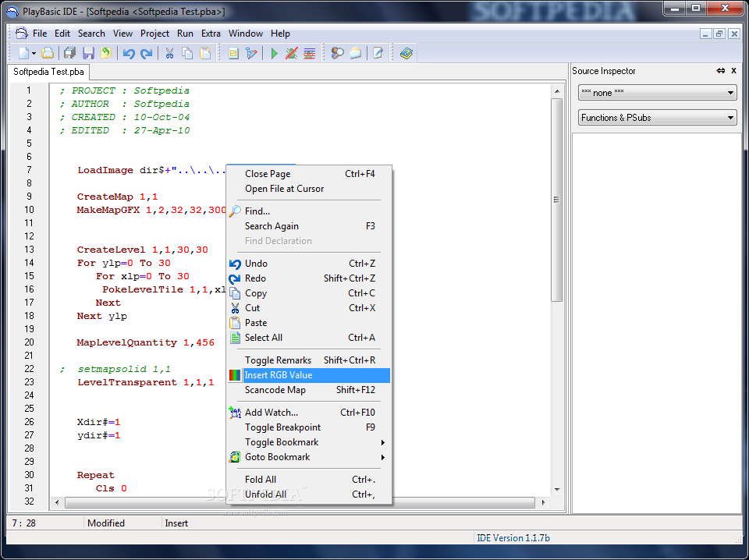Click the open envelope toolbar icon
749x560 pixels.
(356, 54)
